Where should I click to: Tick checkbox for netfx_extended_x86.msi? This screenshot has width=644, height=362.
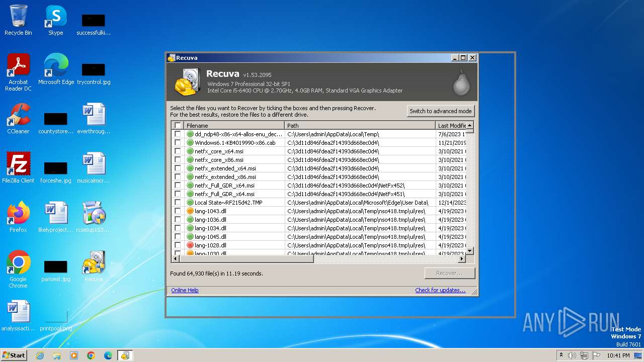(x=178, y=177)
